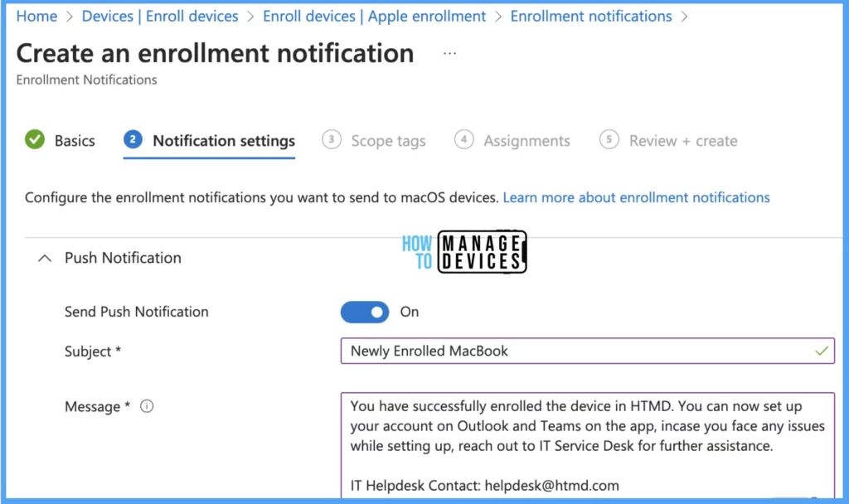The height and width of the screenshot is (504, 849).
Task: Click the step 4 circle icon
Action: pos(464,139)
